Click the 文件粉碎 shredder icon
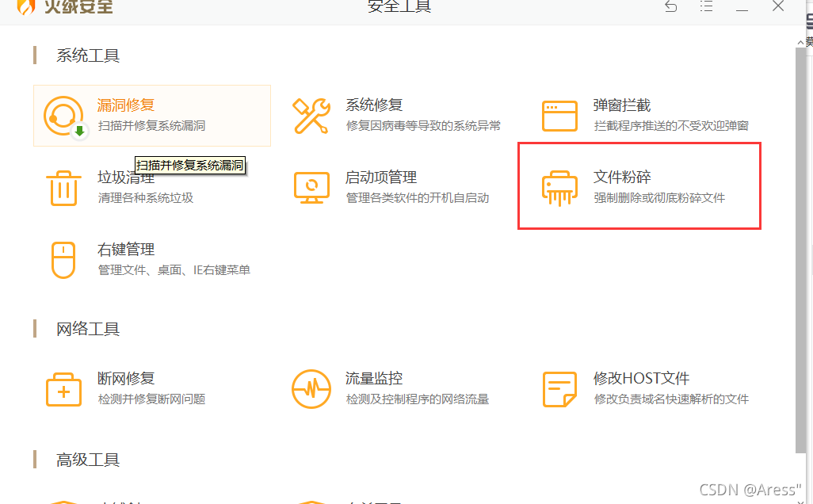 [x=559, y=189]
